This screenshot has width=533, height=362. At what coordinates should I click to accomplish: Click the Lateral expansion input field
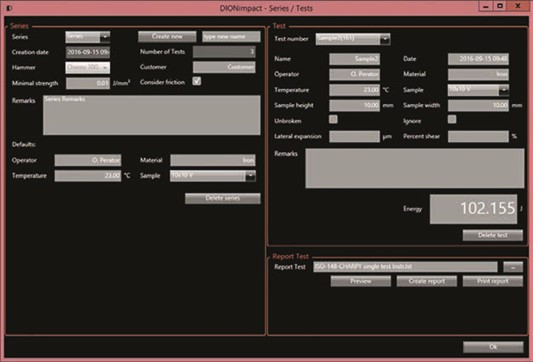point(354,136)
